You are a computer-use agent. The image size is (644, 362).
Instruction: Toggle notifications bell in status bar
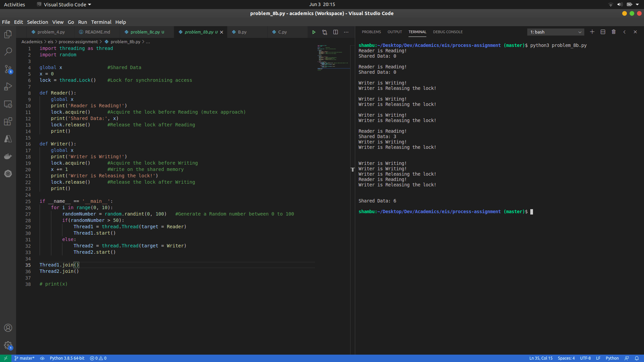tap(637, 358)
